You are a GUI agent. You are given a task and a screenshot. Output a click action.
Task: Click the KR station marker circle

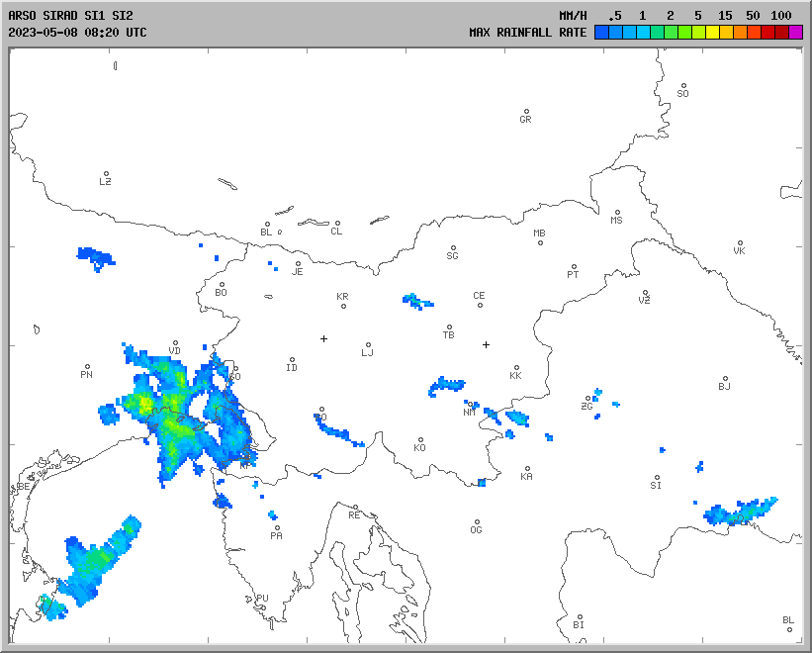[x=343, y=306]
